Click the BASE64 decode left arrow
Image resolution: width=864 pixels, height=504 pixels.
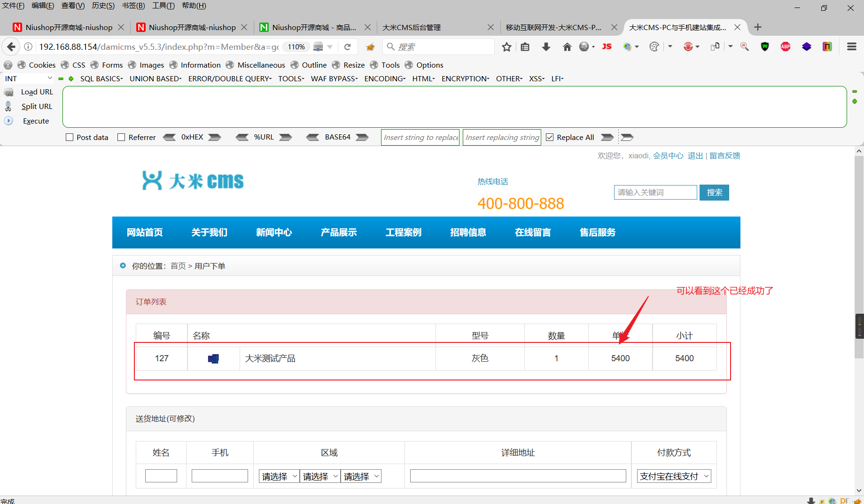pyautogui.click(x=312, y=137)
